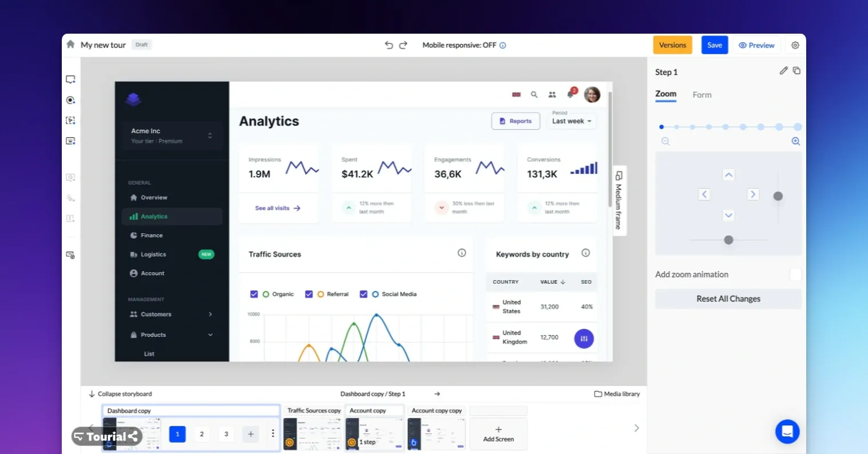The image size is (868, 454).
Task: Collapse the storyboard panel
Action: 120,394
